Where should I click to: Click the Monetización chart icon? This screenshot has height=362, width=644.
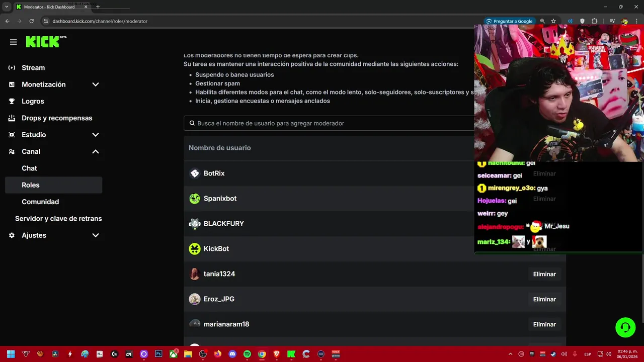12,84
